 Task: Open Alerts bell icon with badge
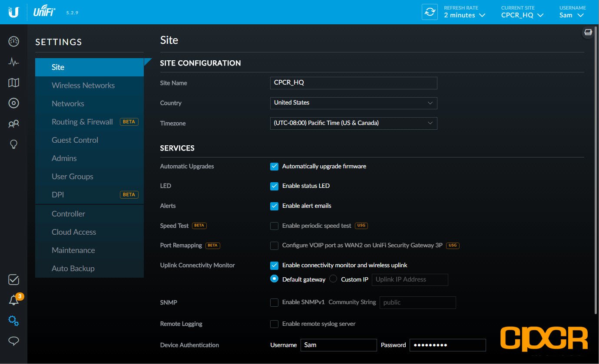[14, 300]
